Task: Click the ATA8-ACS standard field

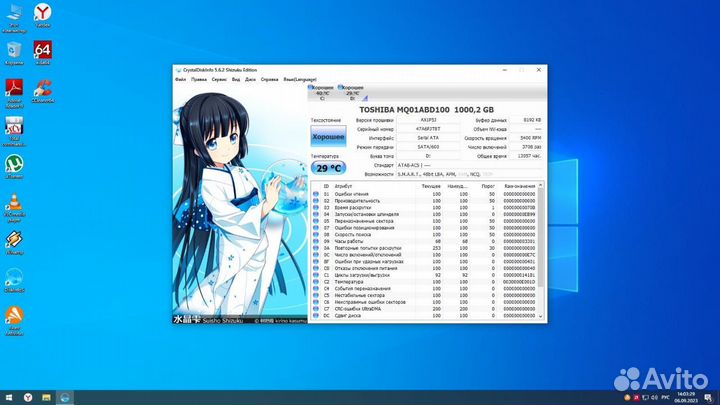Action: point(470,165)
